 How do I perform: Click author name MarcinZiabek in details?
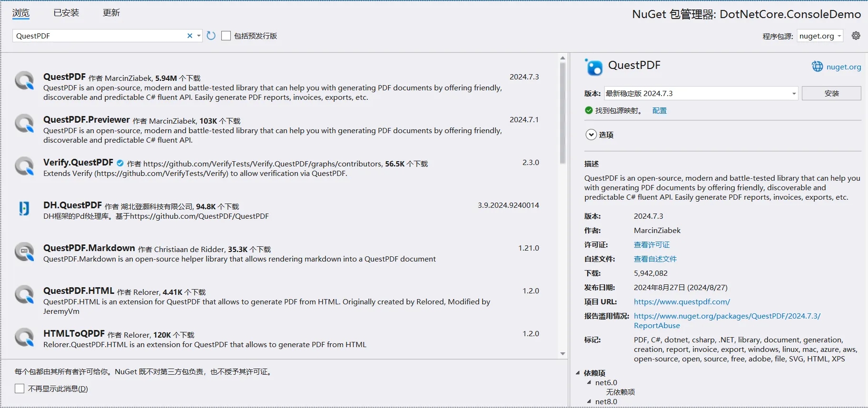pyautogui.click(x=657, y=230)
